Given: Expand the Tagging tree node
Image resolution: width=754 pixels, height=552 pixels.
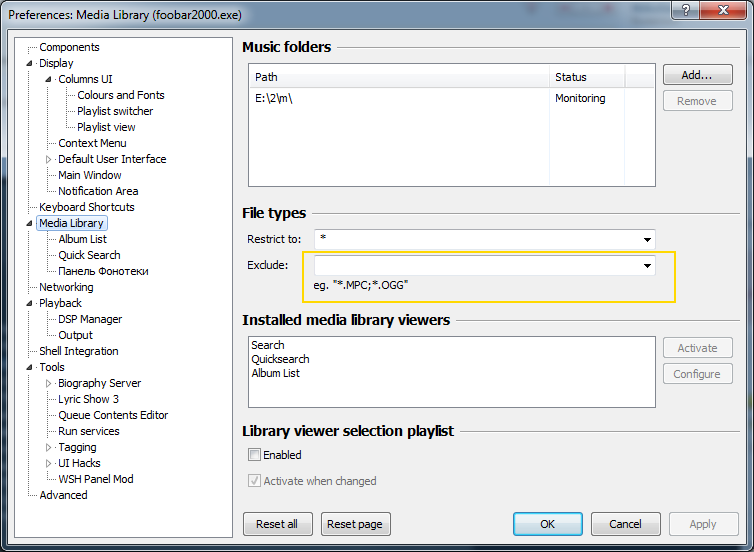Looking at the screenshot, I should pos(49,447).
